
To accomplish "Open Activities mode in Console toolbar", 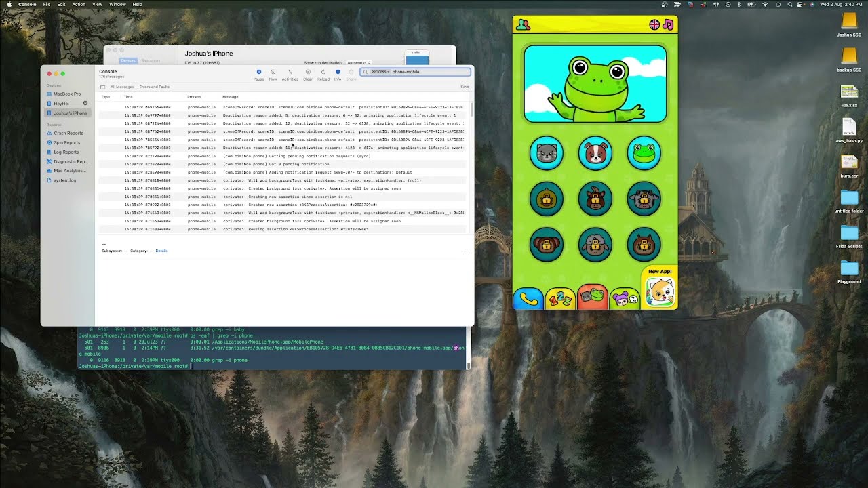I will 290,75.
